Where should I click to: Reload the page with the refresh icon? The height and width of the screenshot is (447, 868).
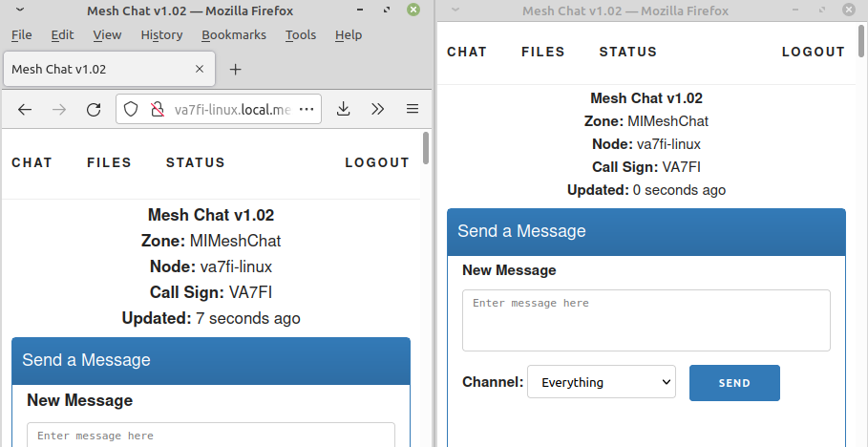pos(94,109)
